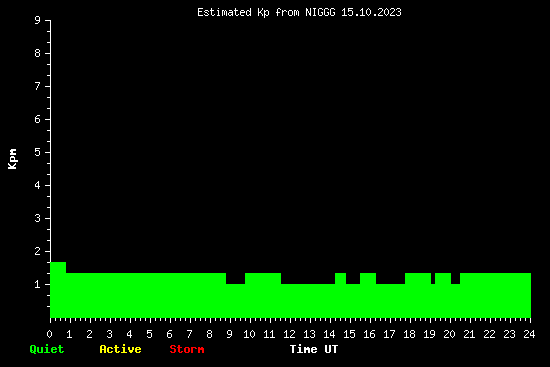
Task: Click the y-axis label 7
Action: click(x=38, y=87)
